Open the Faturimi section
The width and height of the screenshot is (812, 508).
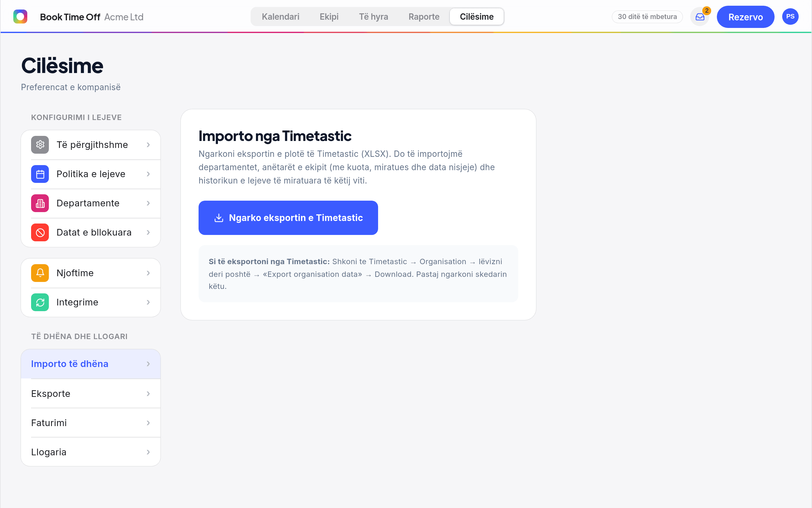coord(91,423)
